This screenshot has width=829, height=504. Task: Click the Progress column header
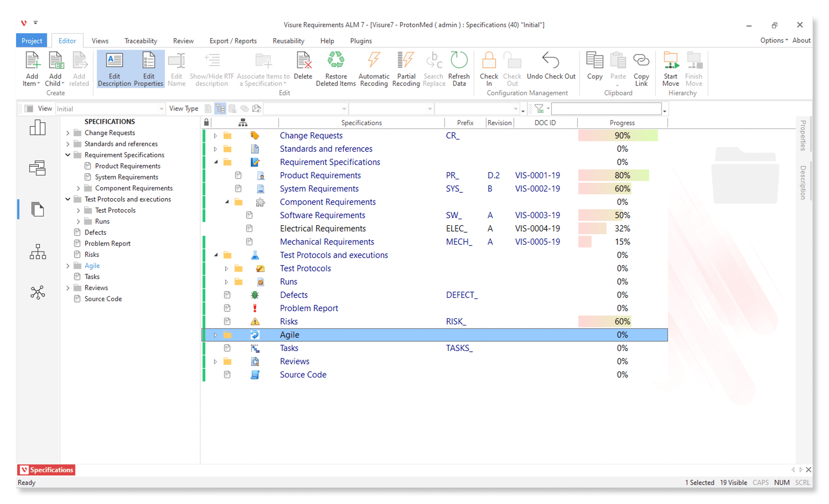[x=622, y=123]
